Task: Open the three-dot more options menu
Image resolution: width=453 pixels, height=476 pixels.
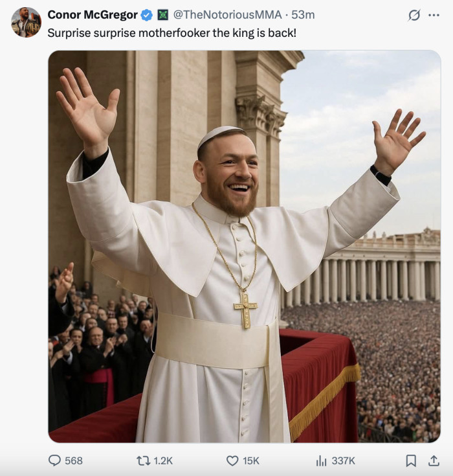Action: [x=434, y=15]
